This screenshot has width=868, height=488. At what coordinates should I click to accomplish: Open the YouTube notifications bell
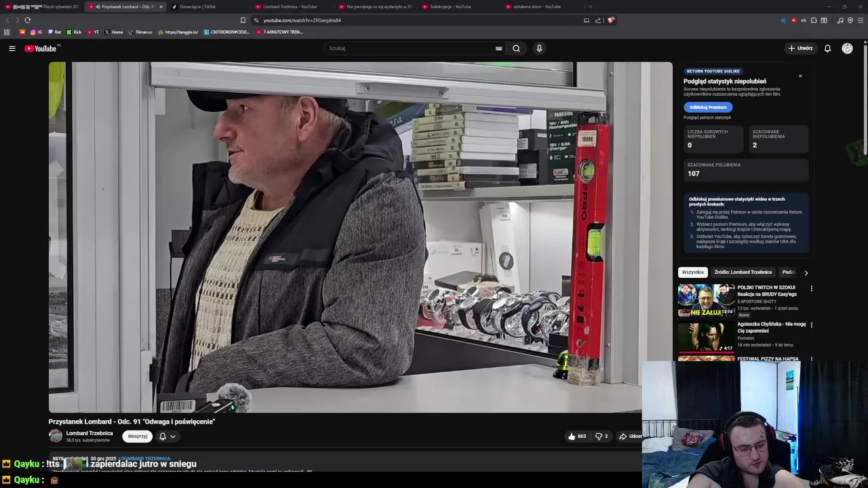click(x=827, y=48)
